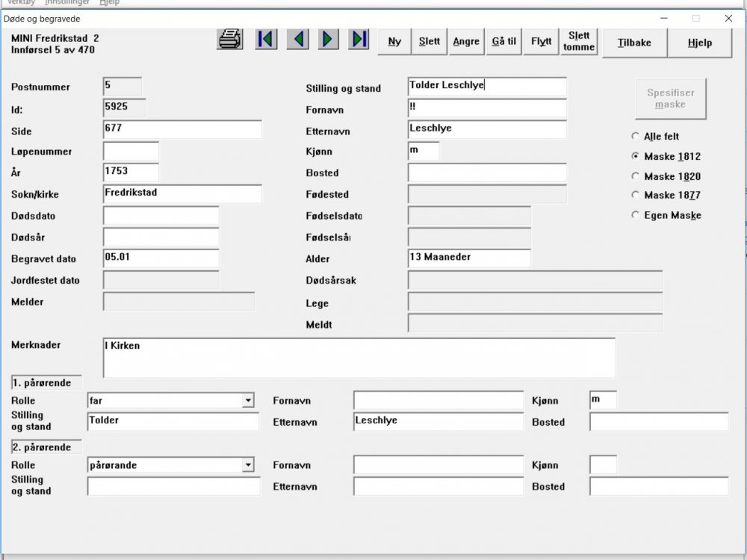Viewport: 747px width, 560px height.
Task: Go to the previous record arrow
Action: 297,40
